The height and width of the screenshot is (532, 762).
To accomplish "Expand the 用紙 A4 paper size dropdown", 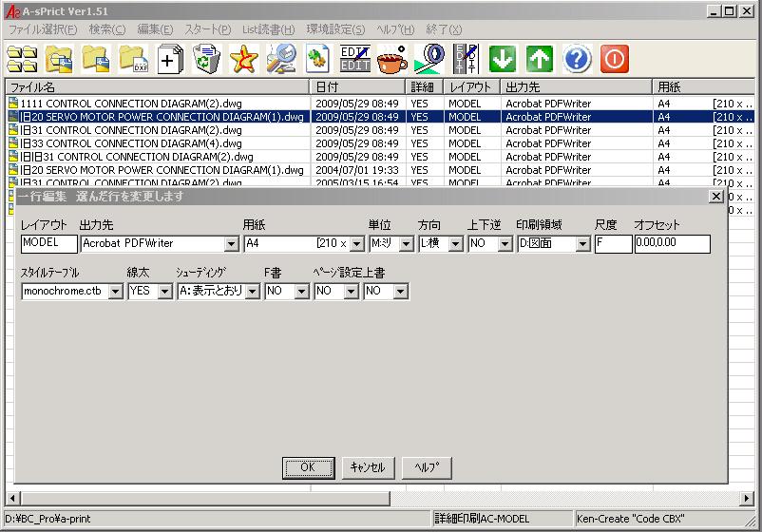I will 356,244.
